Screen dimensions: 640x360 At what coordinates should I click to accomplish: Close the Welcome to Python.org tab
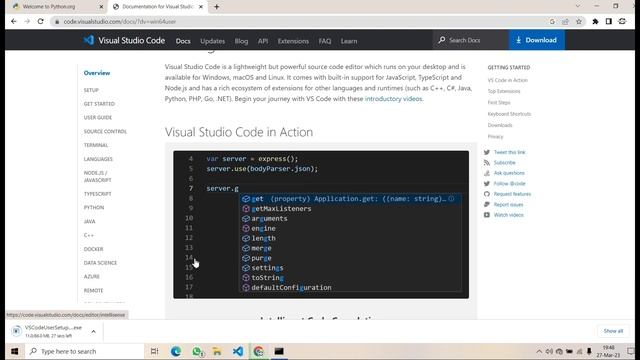(x=101, y=7)
